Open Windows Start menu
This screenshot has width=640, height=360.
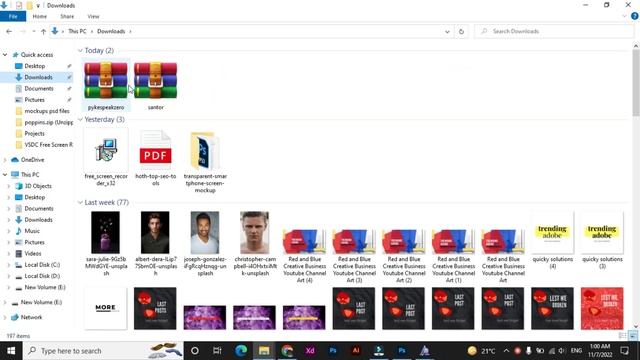tap(11, 351)
